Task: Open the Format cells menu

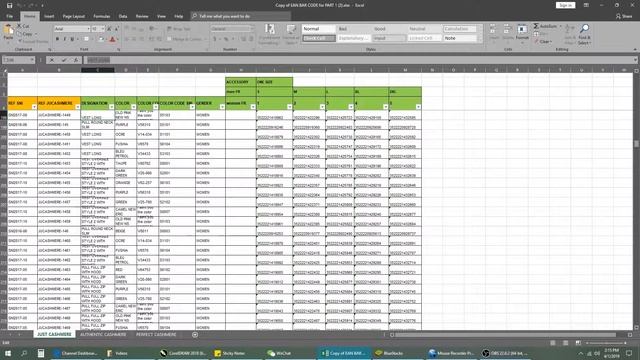Action: tap(522, 33)
